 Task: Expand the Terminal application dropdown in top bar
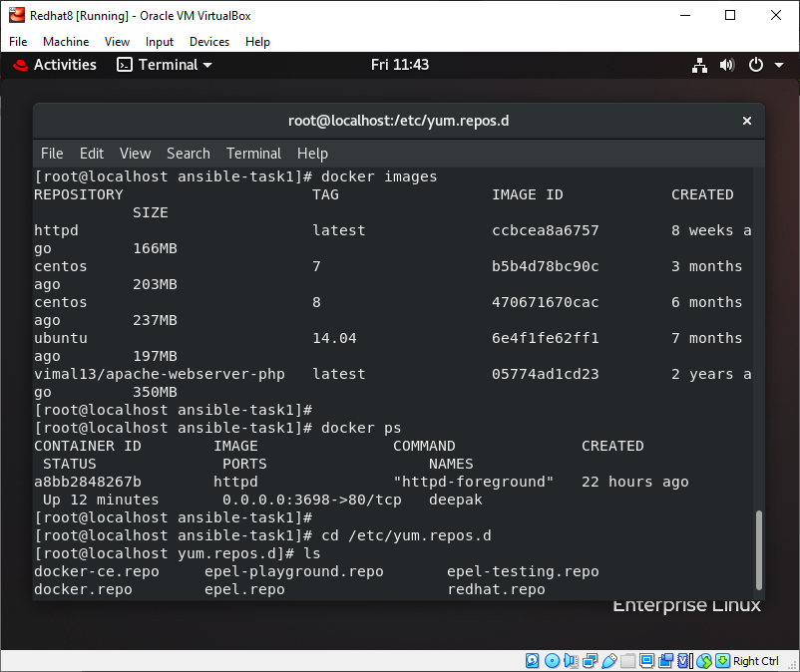coord(164,65)
